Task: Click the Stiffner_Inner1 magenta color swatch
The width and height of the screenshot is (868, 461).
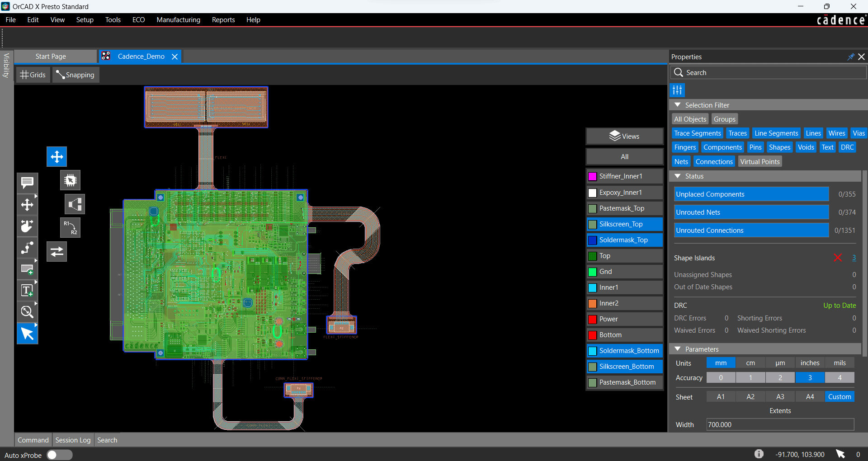Action: (592, 176)
